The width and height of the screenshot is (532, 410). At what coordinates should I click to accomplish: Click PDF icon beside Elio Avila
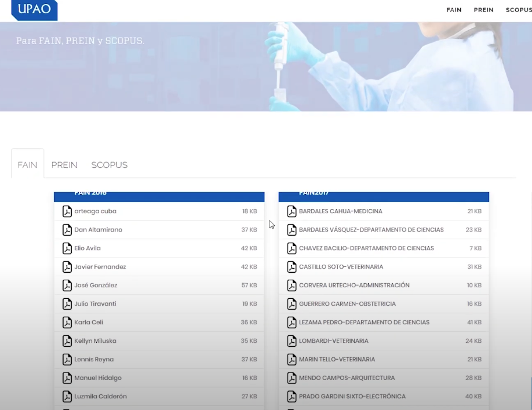[67, 248]
